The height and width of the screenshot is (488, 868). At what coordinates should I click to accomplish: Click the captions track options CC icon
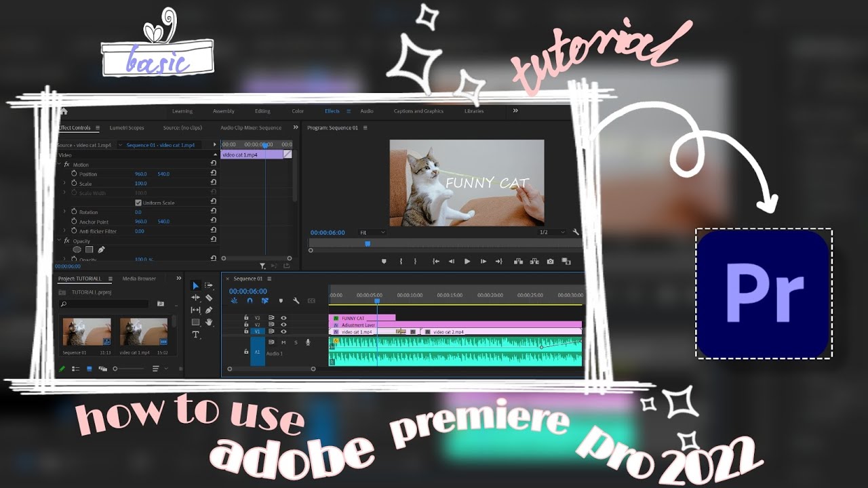[x=311, y=301]
